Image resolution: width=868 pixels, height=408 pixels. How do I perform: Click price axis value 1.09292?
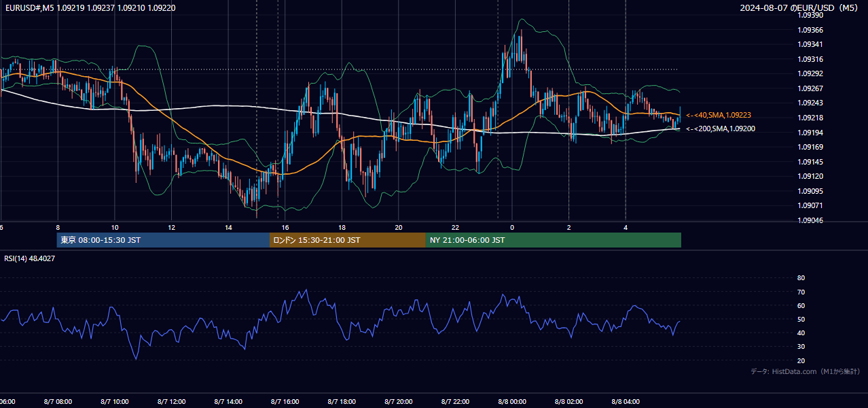point(811,73)
